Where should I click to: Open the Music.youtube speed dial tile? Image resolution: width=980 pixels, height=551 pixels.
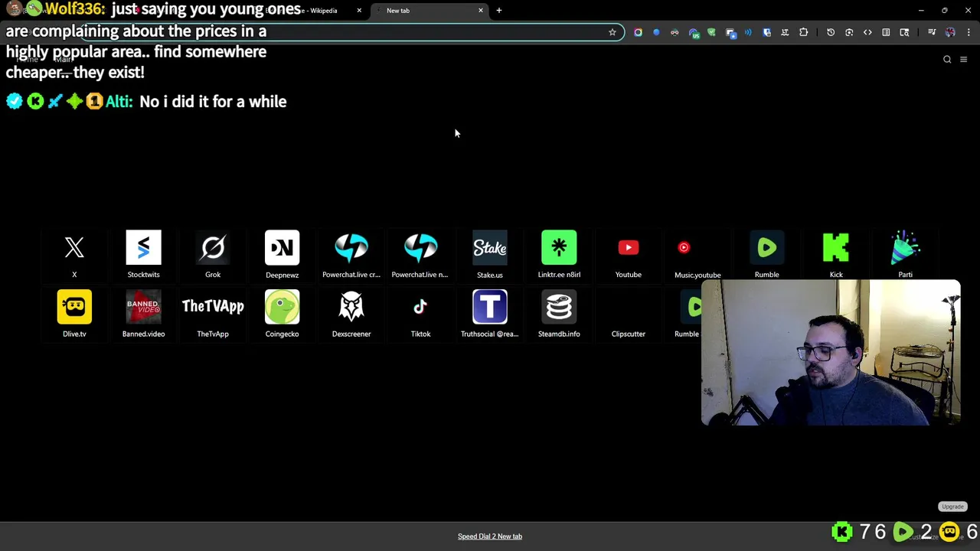(x=697, y=255)
